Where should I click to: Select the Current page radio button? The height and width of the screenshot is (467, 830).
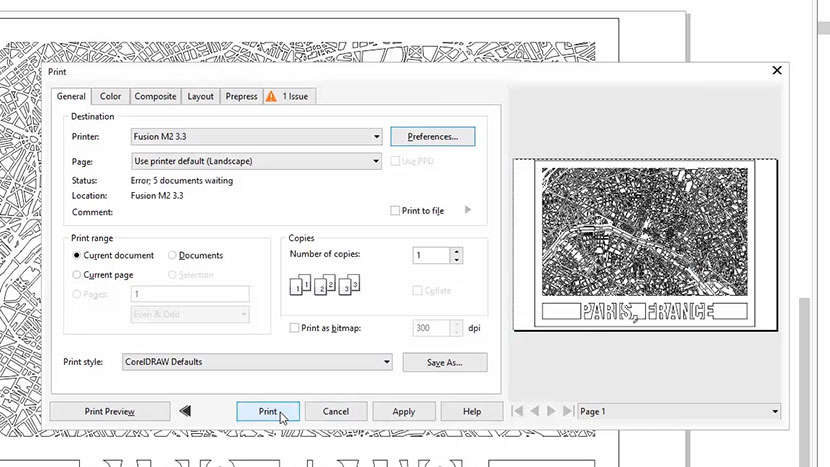coord(78,274)
